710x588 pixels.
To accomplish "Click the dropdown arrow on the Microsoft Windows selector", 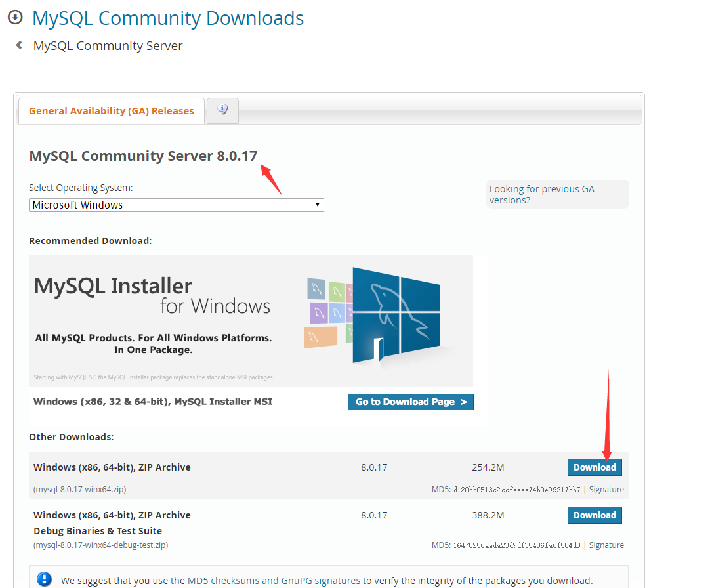I will (x=317, y=205).
